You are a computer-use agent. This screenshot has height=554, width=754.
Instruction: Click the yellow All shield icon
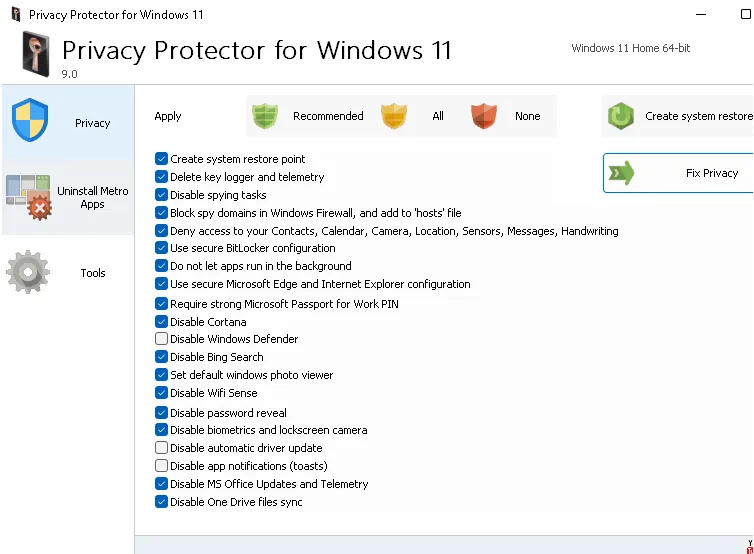click(x=394, y=116)
